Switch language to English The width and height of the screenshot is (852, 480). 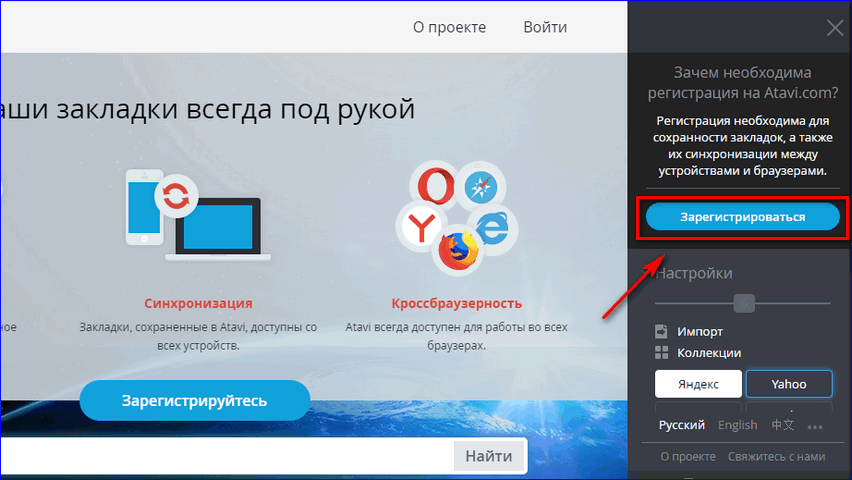point(737,425)
